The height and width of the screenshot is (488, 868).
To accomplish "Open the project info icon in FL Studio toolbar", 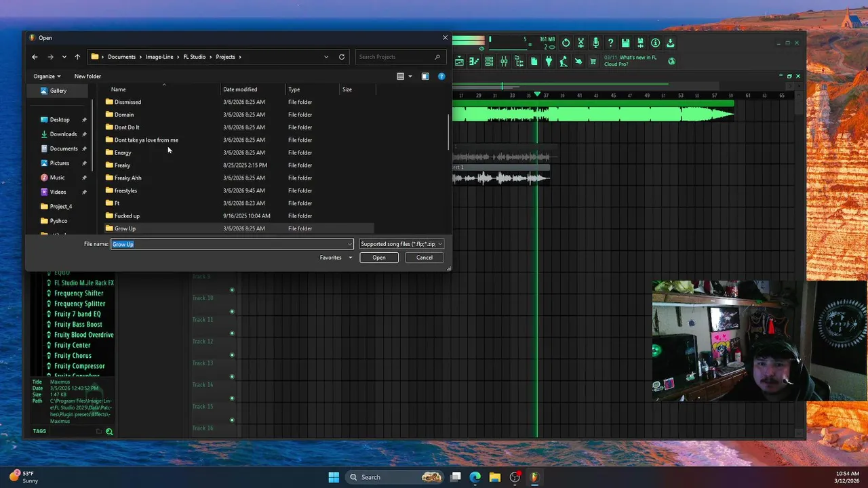I will (655, 43).
